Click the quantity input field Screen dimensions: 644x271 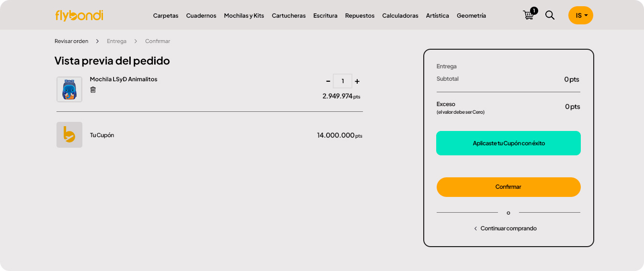(x=342, y=81)
